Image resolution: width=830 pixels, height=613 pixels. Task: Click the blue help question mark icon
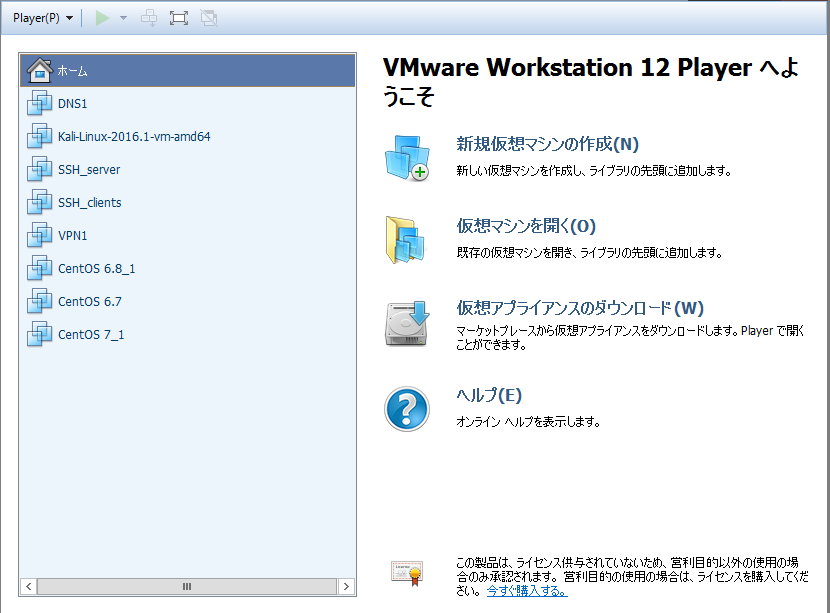point(407,409)
